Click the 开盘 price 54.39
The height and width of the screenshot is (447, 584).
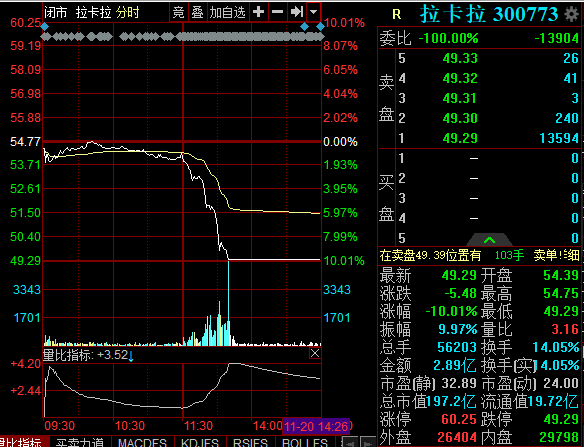561,275
